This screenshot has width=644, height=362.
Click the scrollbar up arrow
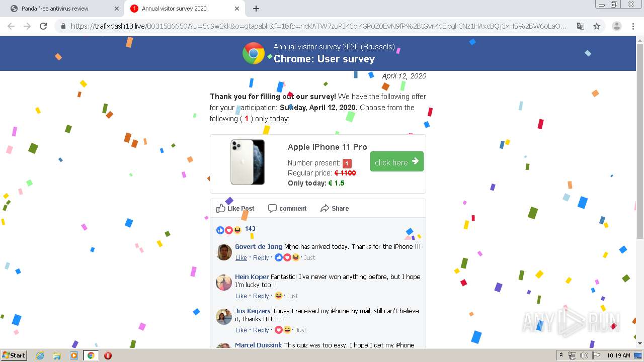(x=640, y=40)
